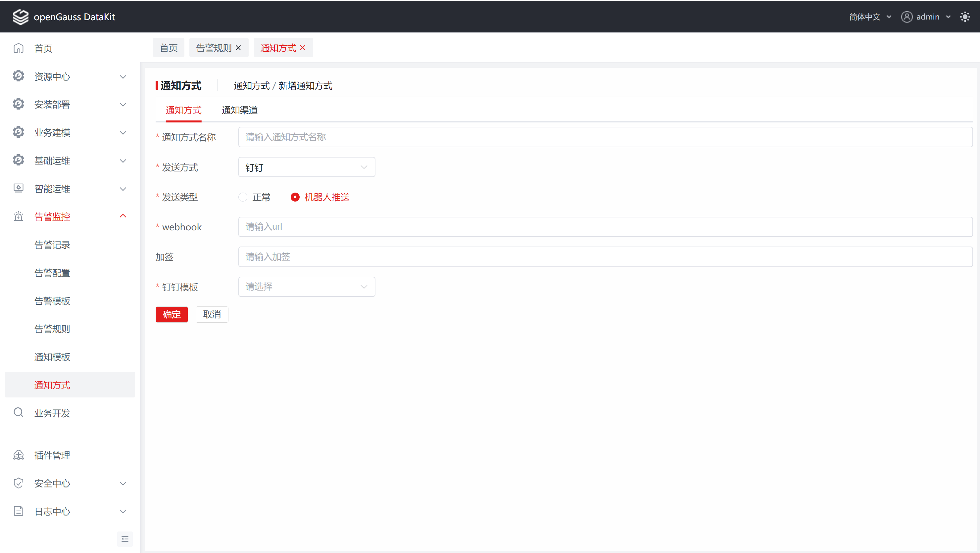Switch to the 通知渠道 tab
The height and width of the screenshot is (553, 980).
click(239, 110)
